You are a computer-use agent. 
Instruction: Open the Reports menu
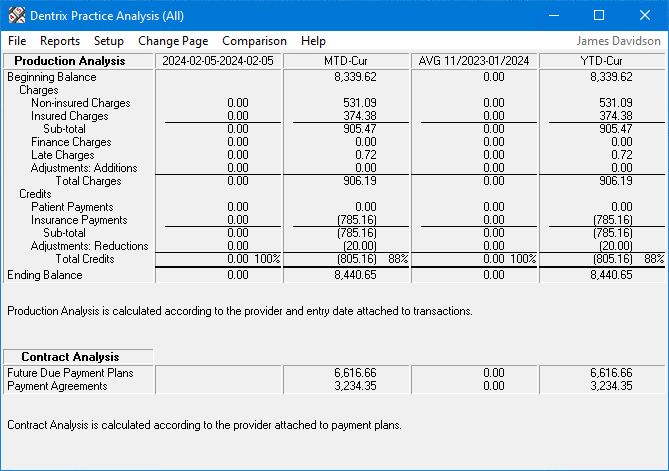(60, 41)
